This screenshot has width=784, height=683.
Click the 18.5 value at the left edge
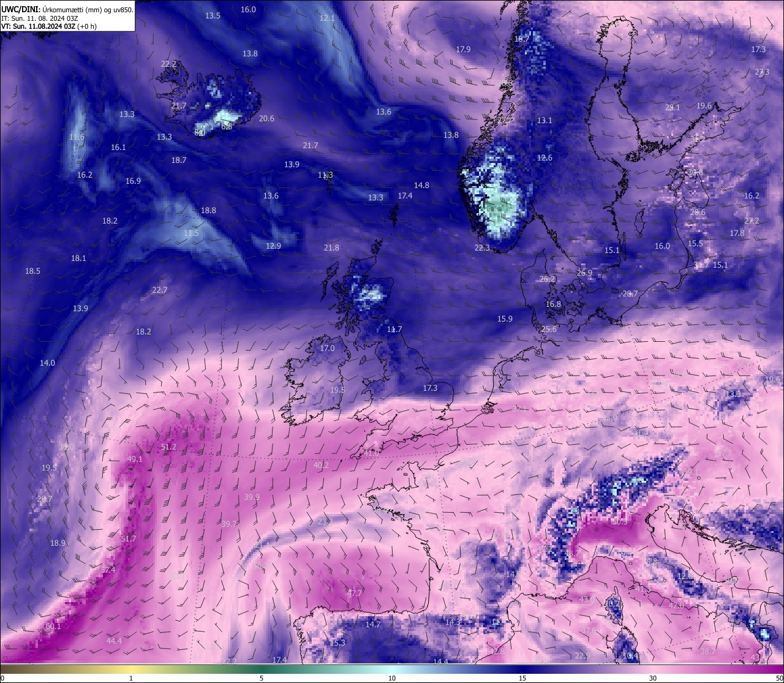[32, 271]
